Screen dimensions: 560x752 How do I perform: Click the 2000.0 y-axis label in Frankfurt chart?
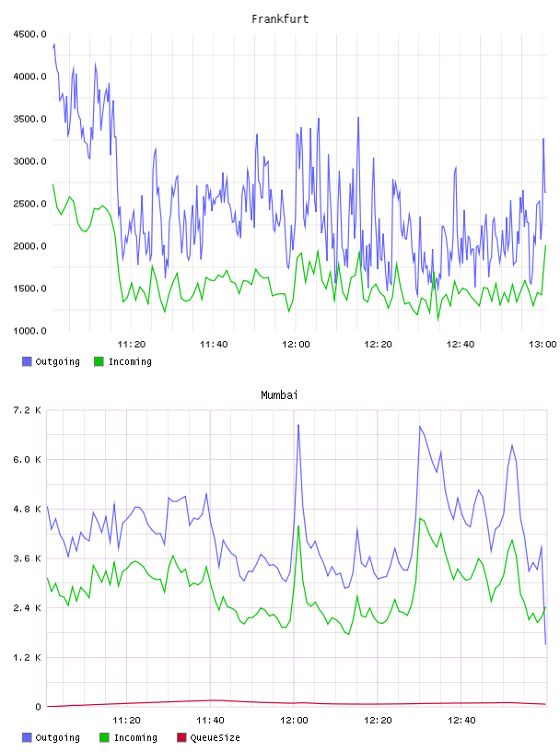point(29,246)
